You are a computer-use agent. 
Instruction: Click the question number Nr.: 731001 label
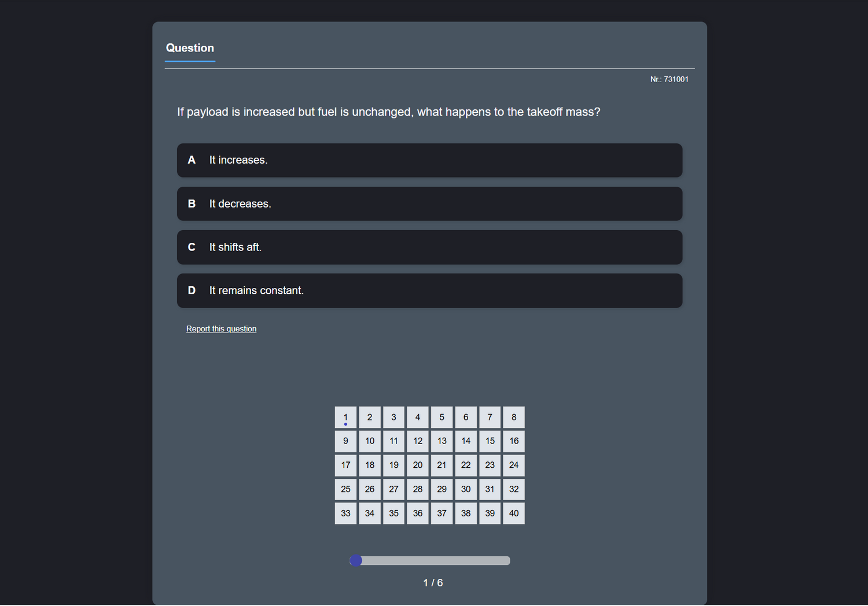point(670,79)
